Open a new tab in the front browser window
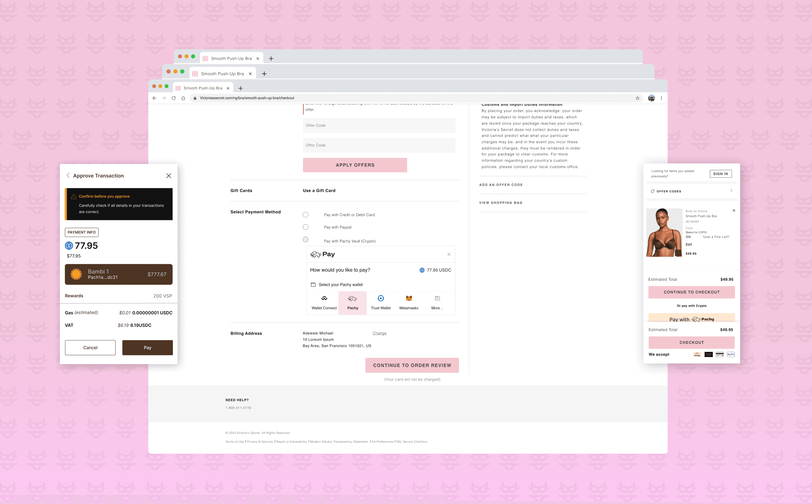Screen dimensions: 812x504 point(240,88)
